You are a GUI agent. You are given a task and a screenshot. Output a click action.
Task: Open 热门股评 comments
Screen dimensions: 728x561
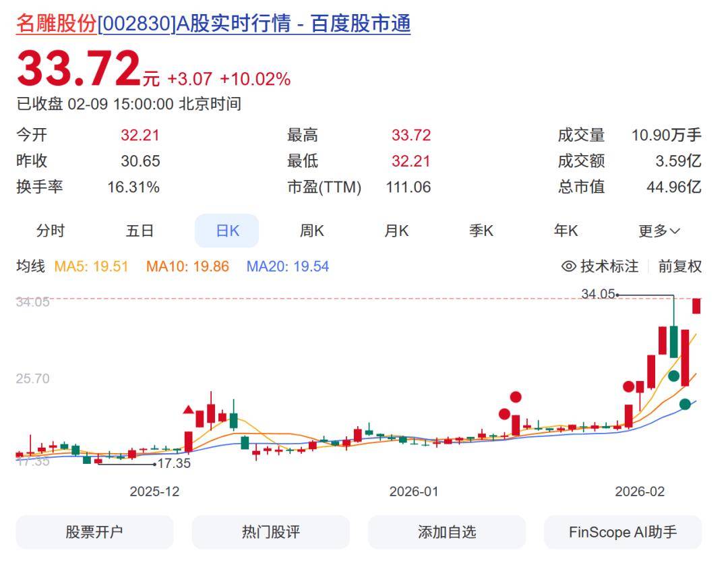point(270,532)
